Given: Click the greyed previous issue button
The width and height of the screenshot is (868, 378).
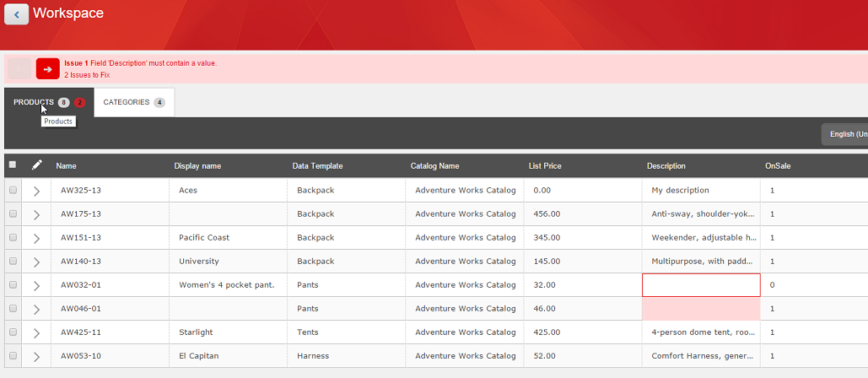Looking at the screenshot, I should tap(19, 69).
